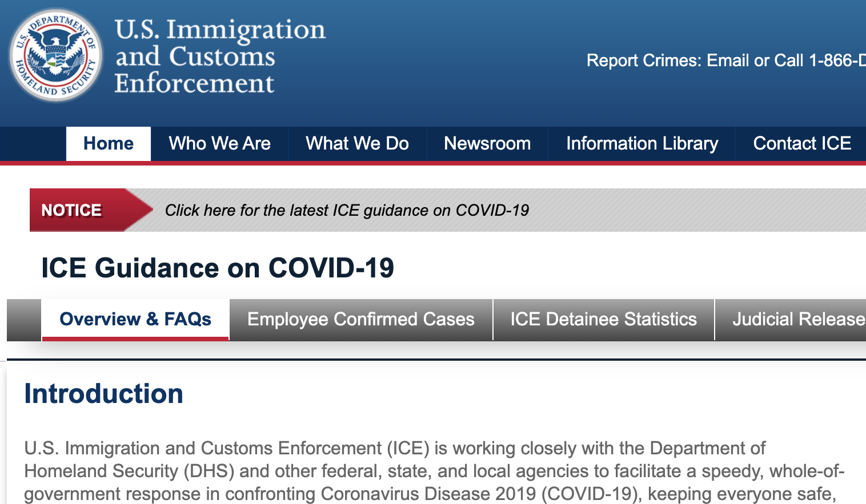The width and height of the screenshot is (866, 504).
Task: Select the Overview & FAQs tab
Action: [x=135, y=319]
